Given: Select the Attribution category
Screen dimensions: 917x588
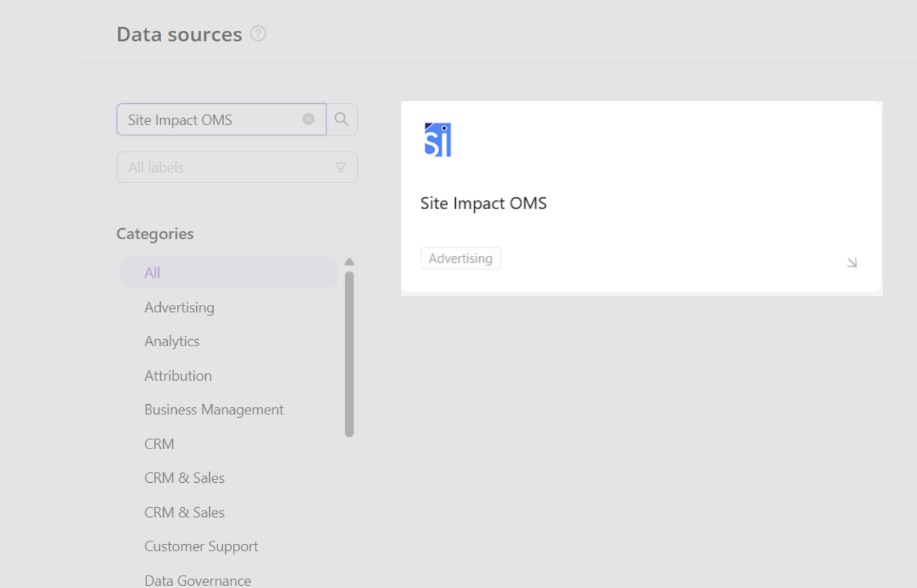Looking at the screenshot, I should point(177,376).
